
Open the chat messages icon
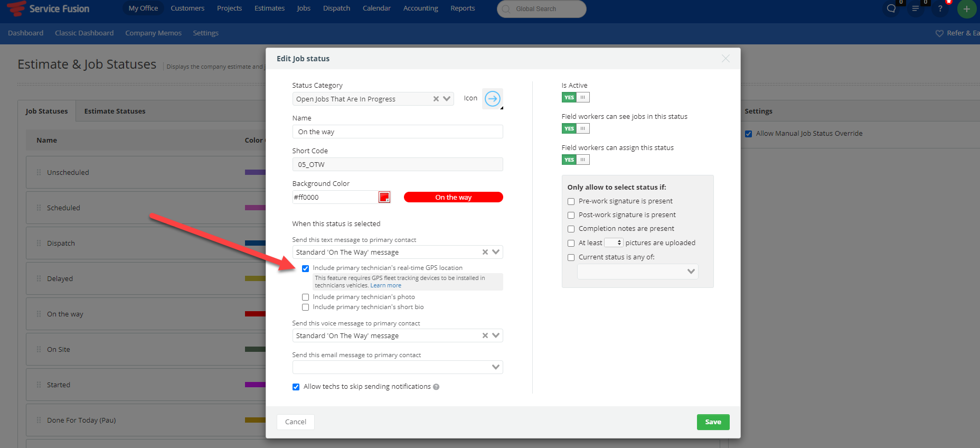coord(891,8)
